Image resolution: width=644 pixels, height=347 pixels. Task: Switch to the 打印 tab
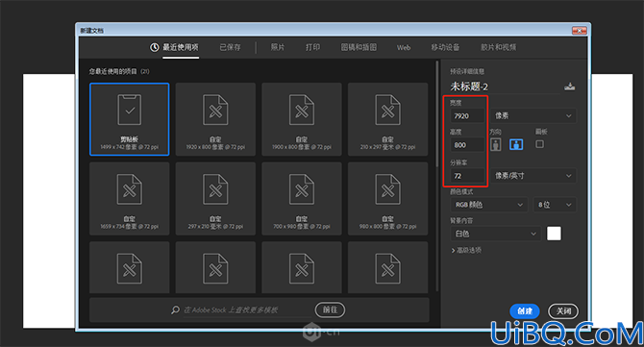point(312,48)
